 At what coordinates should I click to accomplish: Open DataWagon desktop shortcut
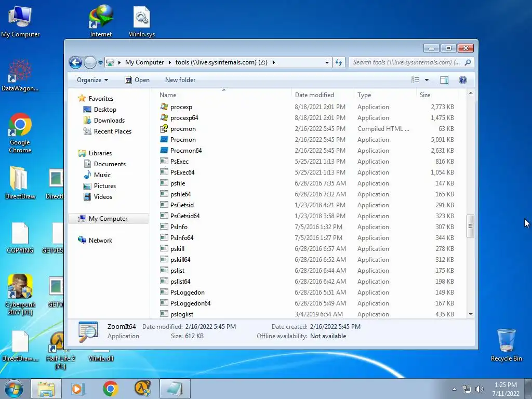click(20, 75)
